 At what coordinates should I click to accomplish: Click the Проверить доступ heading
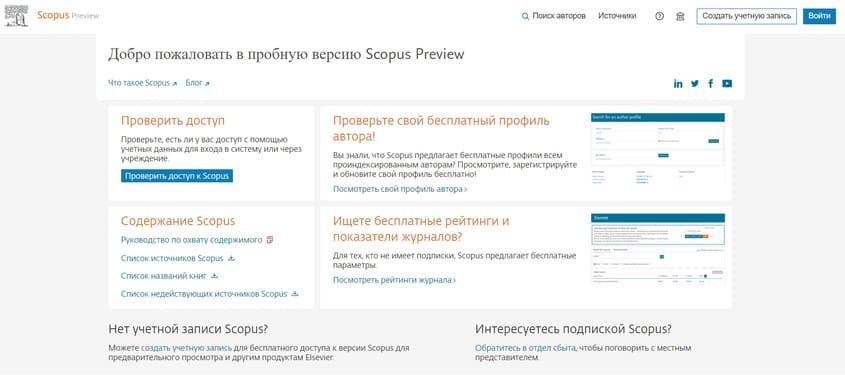tap(172, 120)
